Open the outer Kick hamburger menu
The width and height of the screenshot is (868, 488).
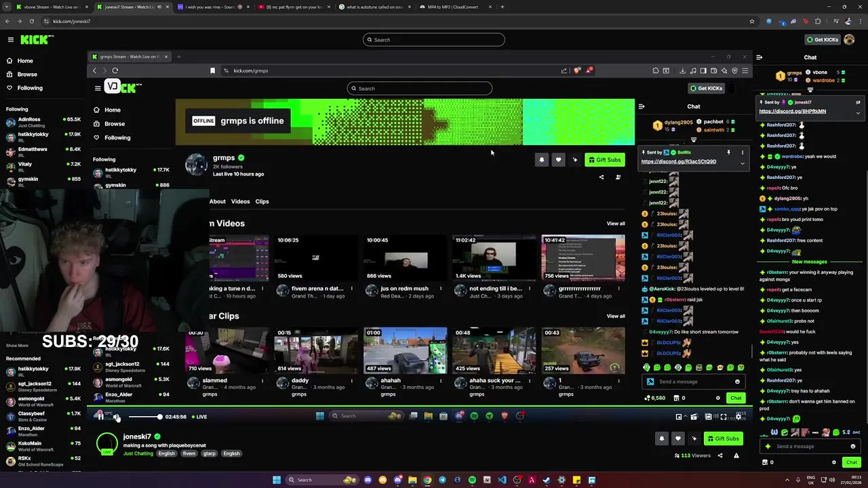10,40
